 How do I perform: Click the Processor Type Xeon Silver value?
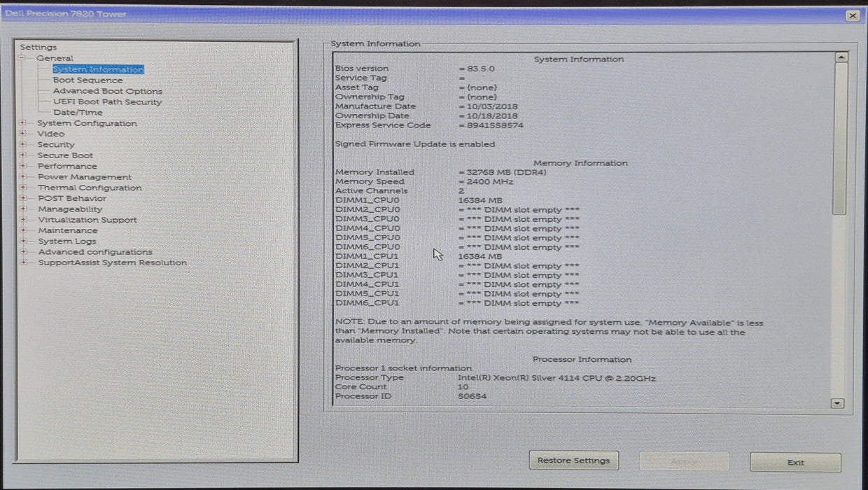pos(557,378)
